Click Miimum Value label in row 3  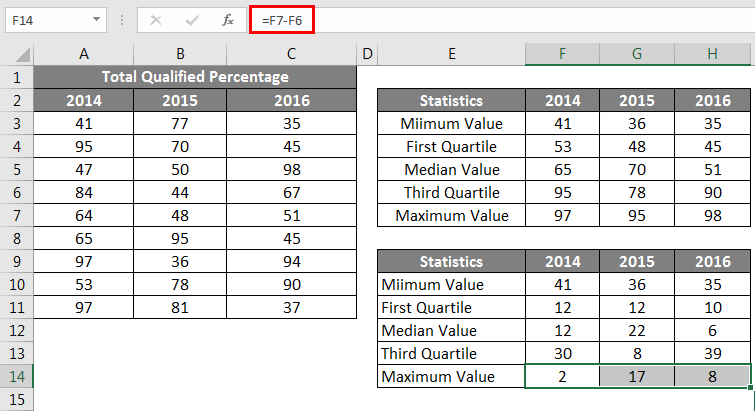point(452,124)
